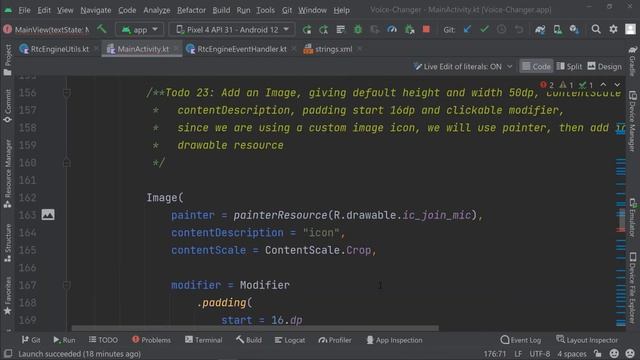Click the LF line separator indicator

[x=518, y=353]
